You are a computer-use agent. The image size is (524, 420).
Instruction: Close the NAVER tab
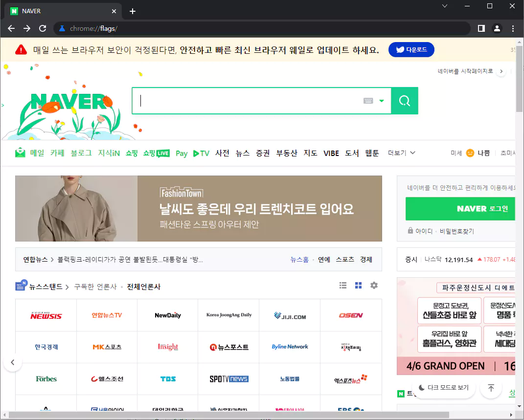114,11
